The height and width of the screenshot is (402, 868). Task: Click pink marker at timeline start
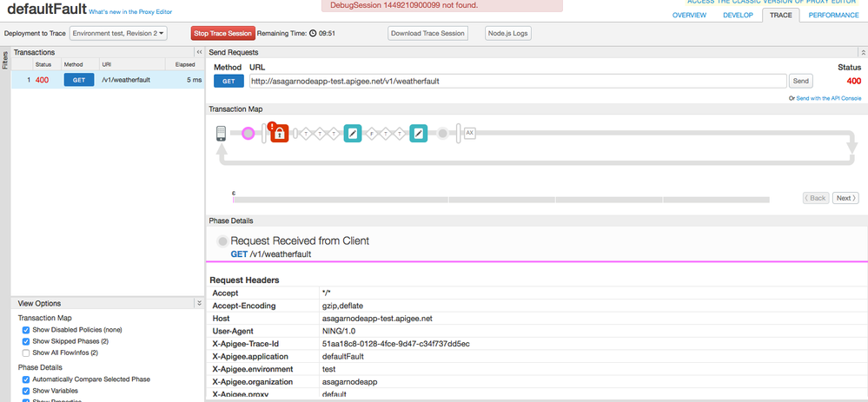click(234, 200)
